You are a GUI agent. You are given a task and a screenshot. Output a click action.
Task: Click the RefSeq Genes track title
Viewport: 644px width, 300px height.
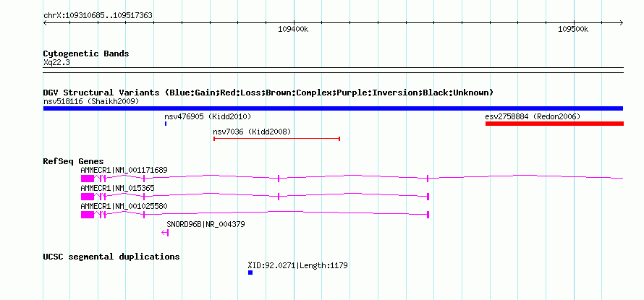[74, 161]
